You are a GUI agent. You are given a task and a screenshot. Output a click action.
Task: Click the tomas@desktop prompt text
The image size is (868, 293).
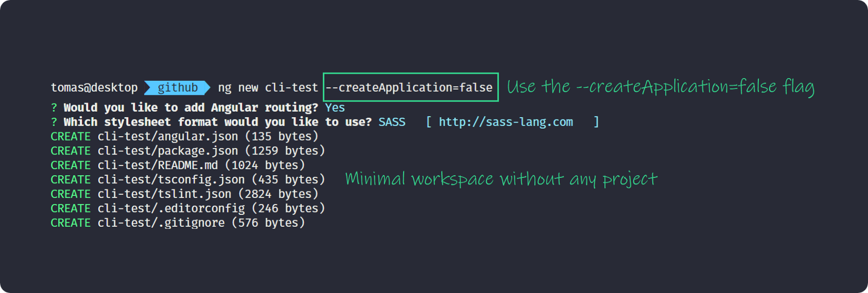(x=94, y=87)
